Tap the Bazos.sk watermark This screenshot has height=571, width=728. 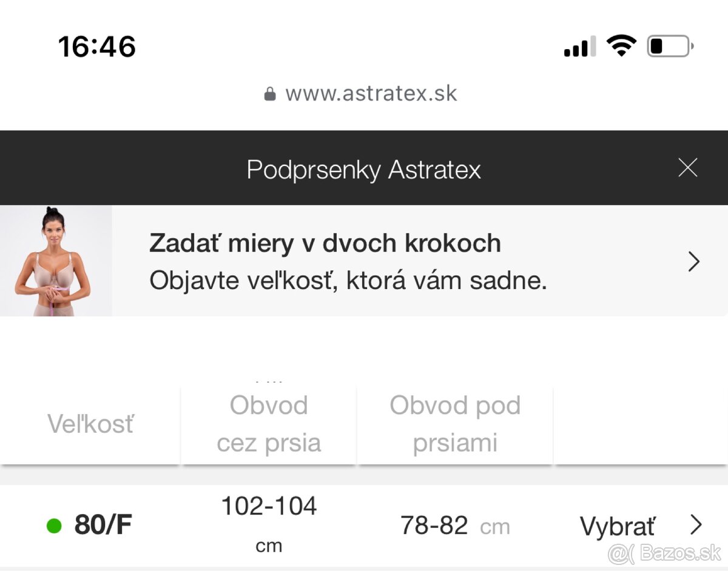point(663,555)
